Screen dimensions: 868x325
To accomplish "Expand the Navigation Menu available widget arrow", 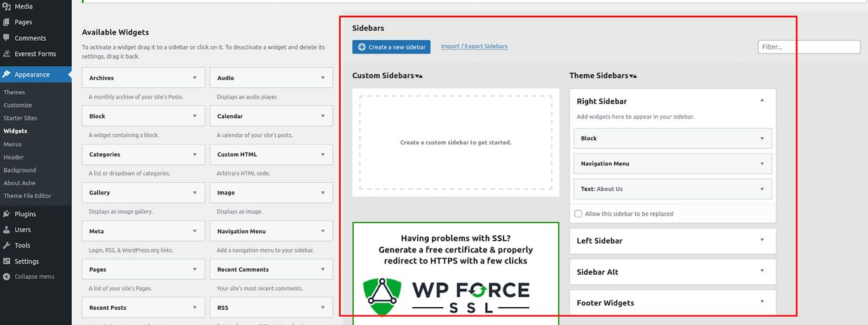I will (322, 232).
